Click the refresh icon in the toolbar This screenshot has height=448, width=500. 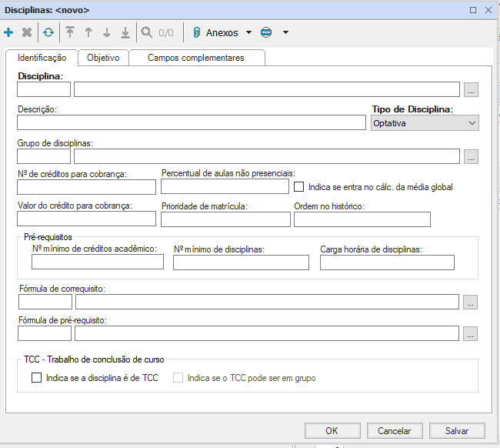(48, 33)
